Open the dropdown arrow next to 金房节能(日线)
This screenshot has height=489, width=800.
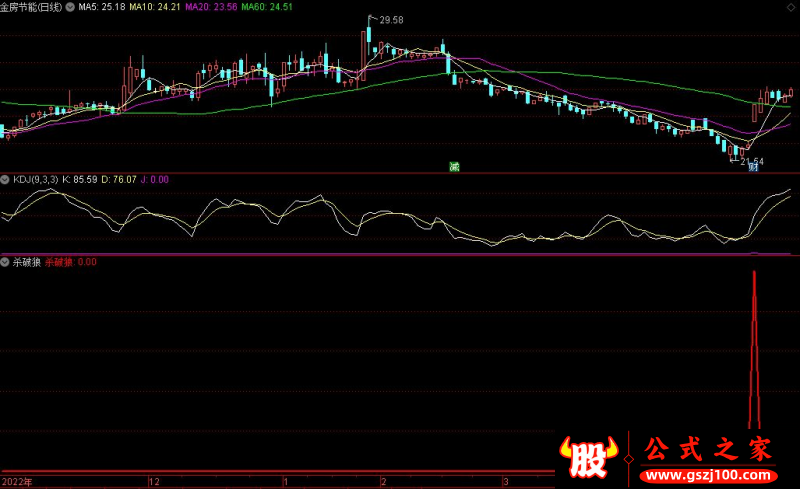[x=69, y=6]
